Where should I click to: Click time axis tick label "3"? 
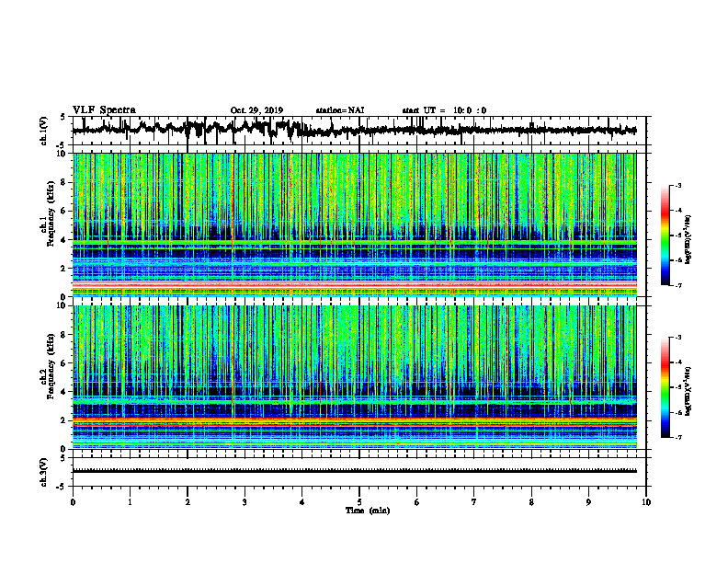click(x=245, y=502)
